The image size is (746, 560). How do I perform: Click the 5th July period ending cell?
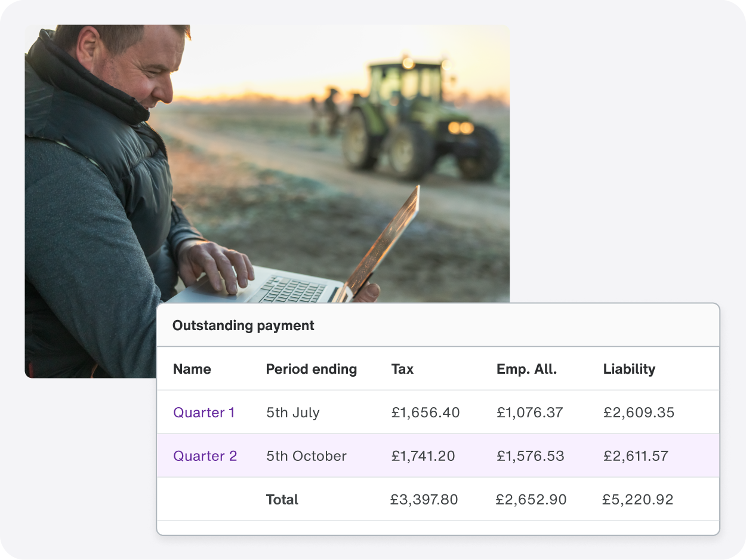pos(292,413)
